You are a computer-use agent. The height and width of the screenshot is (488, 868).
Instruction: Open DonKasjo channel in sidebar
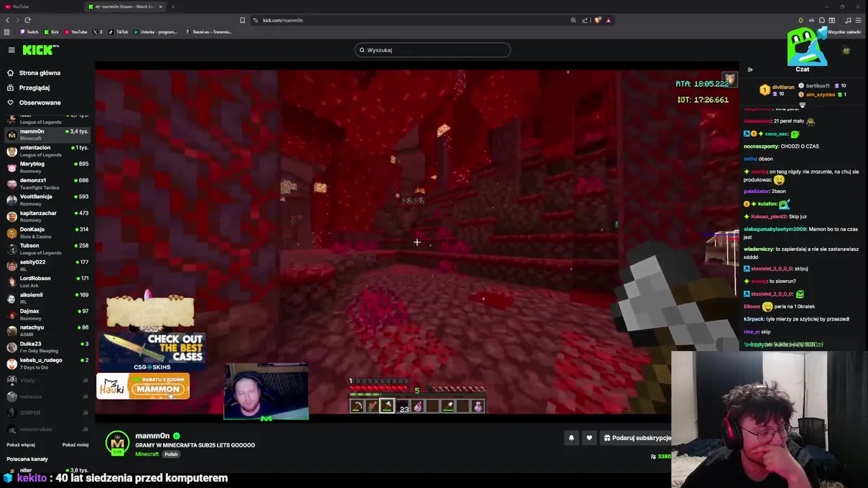(x=47, y=232)
